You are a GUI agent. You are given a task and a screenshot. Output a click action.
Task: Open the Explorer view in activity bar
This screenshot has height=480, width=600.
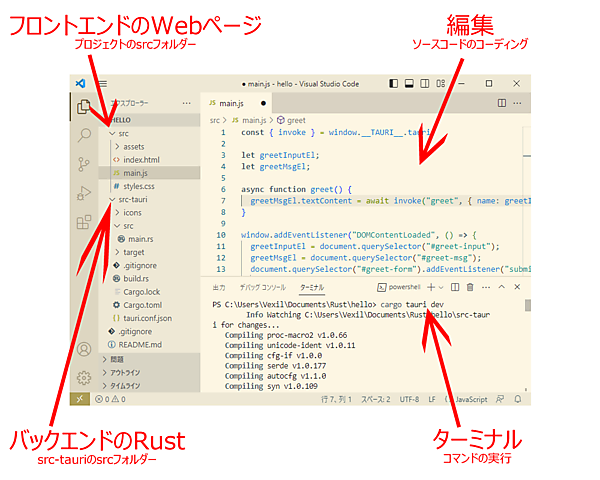tap(84, 107)
